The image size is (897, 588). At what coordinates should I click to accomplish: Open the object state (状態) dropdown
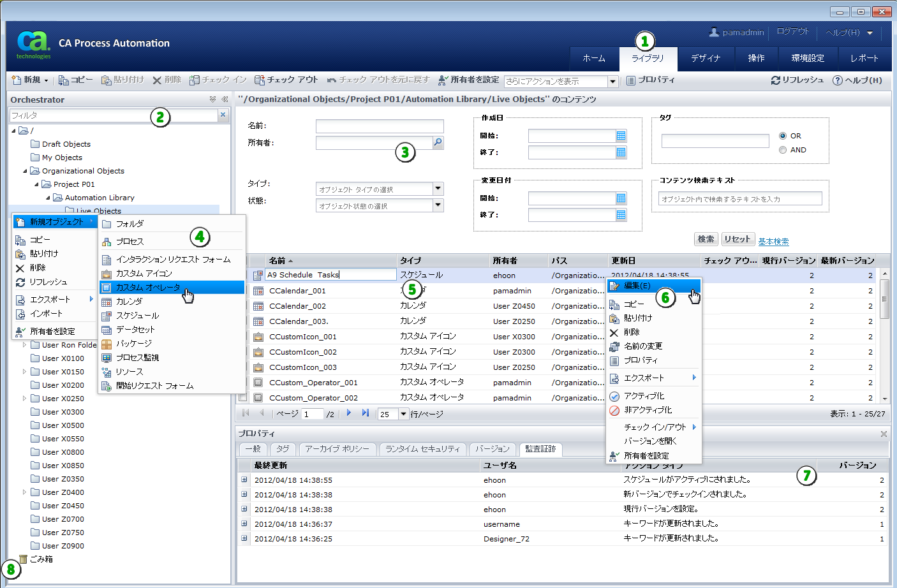coord(438,205)
